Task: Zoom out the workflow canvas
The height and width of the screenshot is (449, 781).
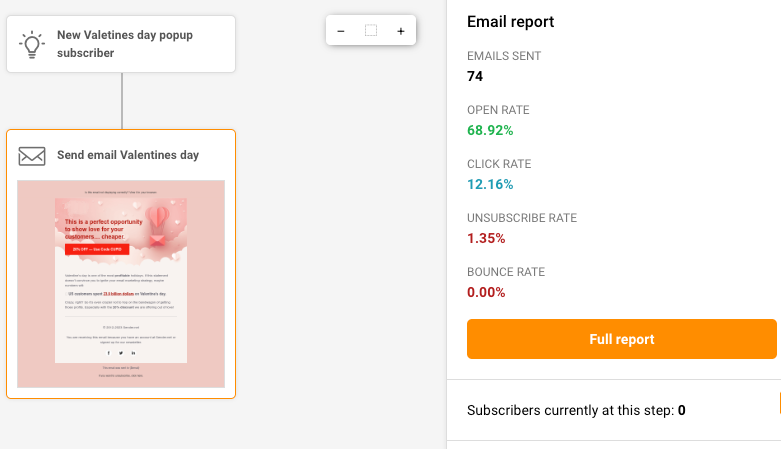Action: 341,31
